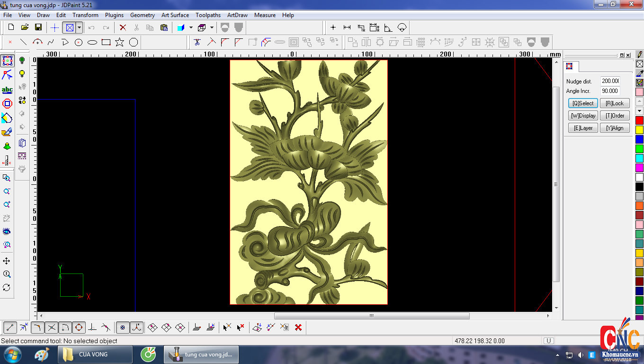Image resolution: width=644 pixels, height=364 pixels.
Task: Choose the rectangle drawing tool
Action: 106,42
